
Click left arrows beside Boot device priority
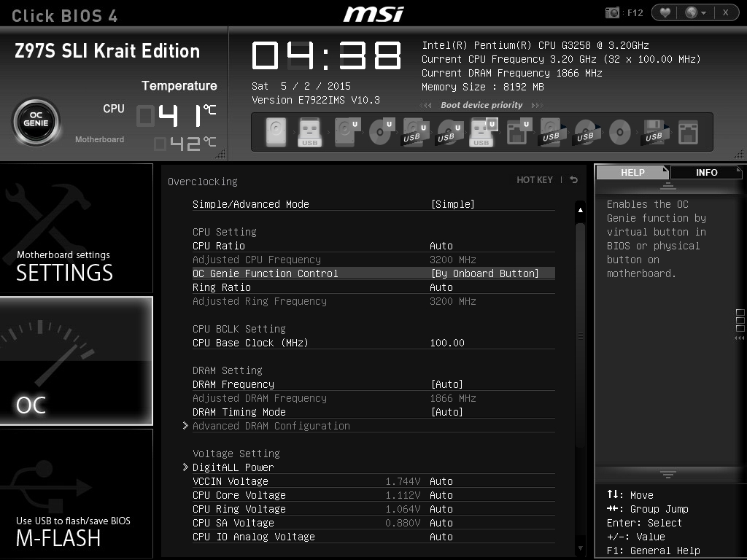click(426, 105)
